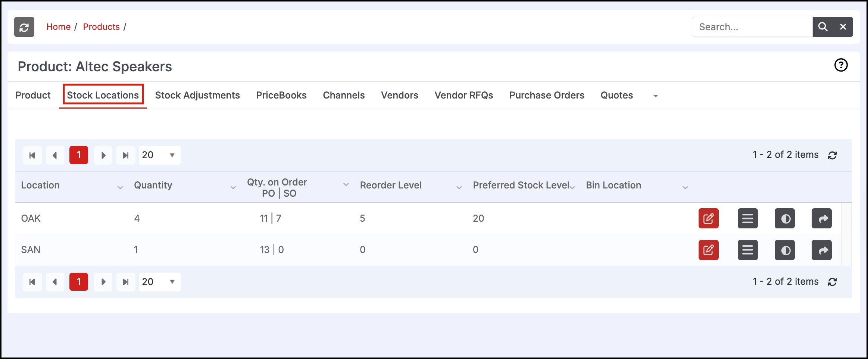Click inside the Search input field

(x=752, y=27)
